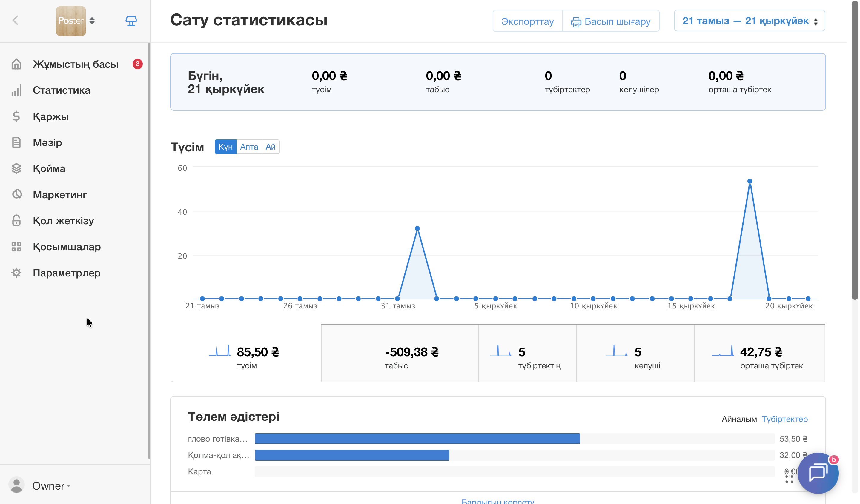Click the Қолма-қол ақша payment bar
The height and width of the screenshot is (504, 860).
pyautogui.click(x=352, y=455)
